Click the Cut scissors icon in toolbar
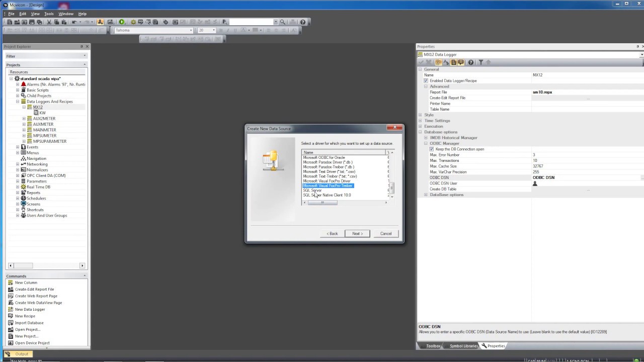 click(49, 22)
